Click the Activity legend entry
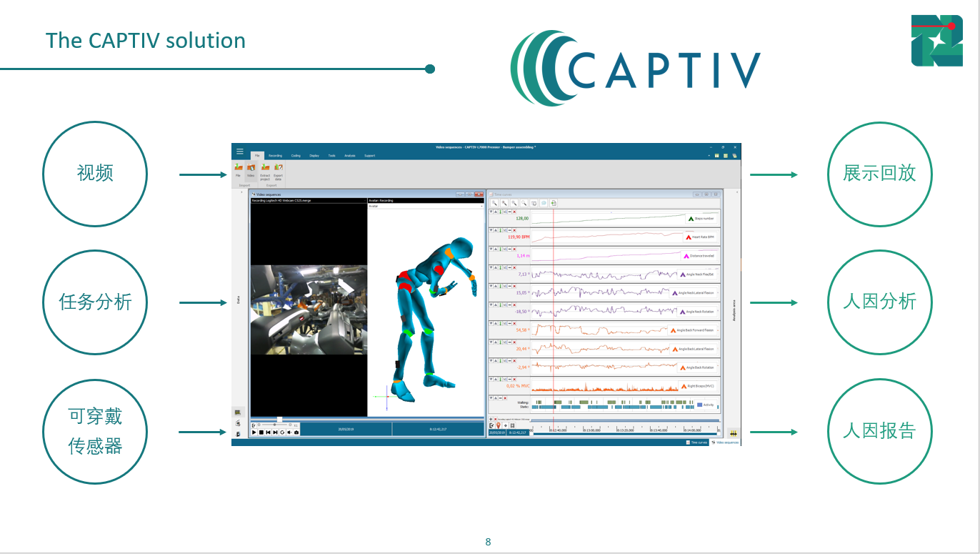Viewport: 980px width, 554px height. (706, 405)
